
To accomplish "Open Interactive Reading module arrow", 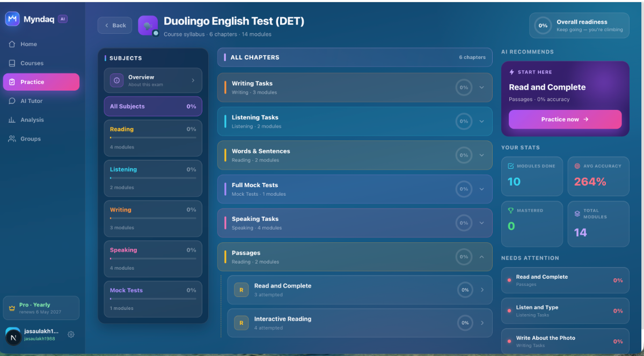I will (x=482, y=323).
